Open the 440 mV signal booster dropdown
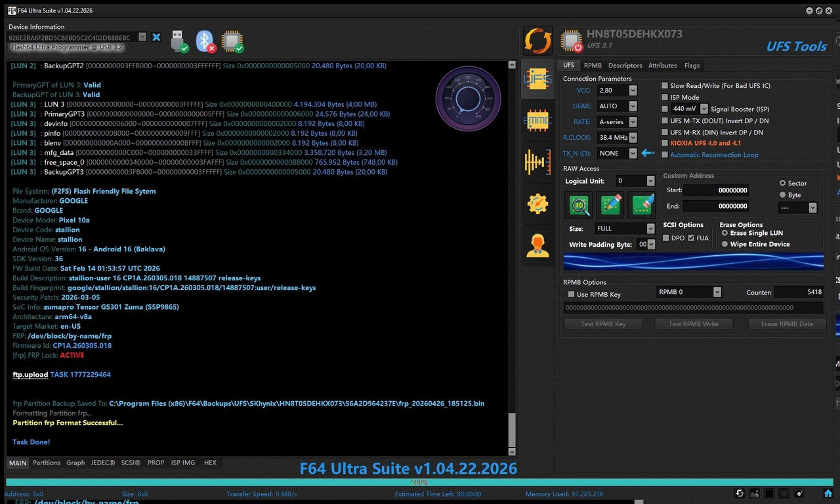The image size is (840, 504). tap(704, 109)
